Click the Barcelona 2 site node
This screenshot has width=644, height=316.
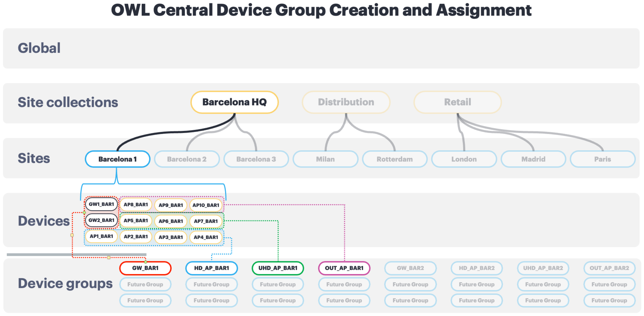point(187,159)
